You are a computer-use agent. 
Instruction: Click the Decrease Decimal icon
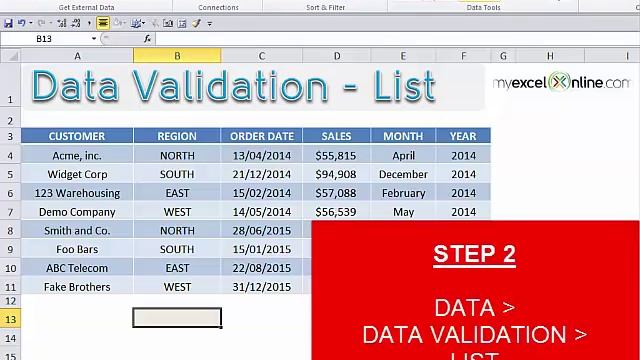point(76,23)
